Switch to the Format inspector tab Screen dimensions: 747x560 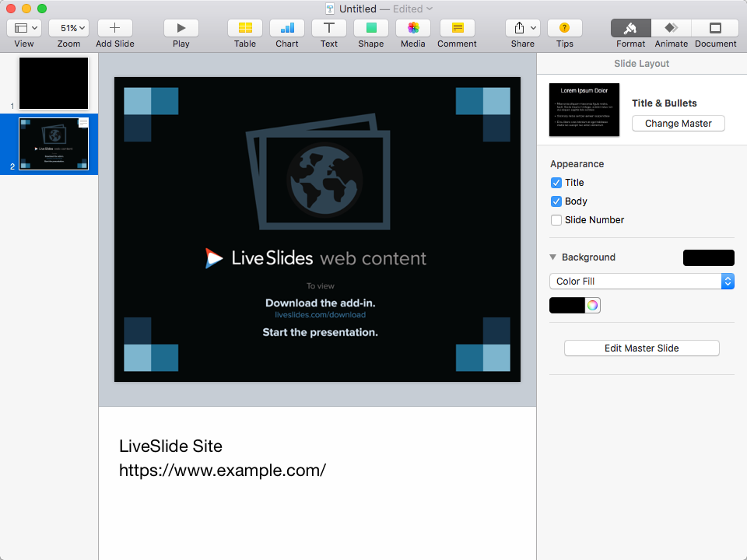tap(631, 28)
